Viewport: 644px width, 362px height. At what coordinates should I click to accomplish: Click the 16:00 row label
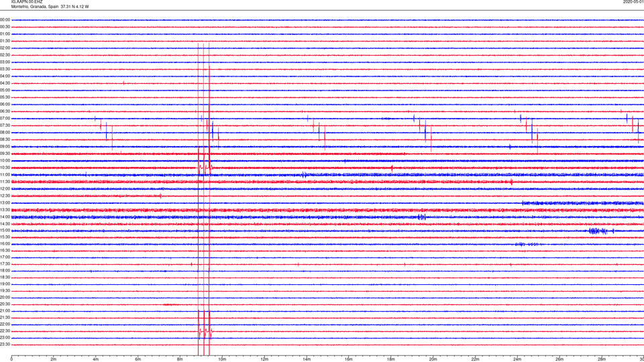5,244
